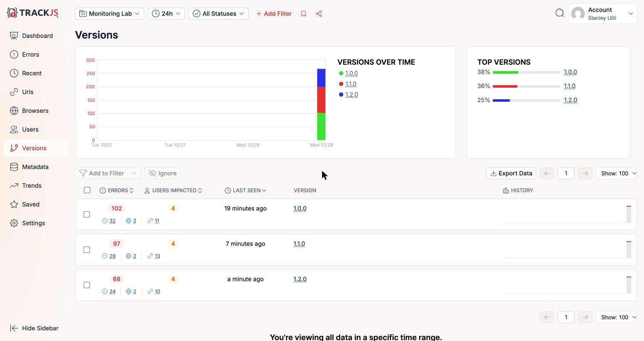
Task: Open the 24h time range dropdown
Action: 166,14
